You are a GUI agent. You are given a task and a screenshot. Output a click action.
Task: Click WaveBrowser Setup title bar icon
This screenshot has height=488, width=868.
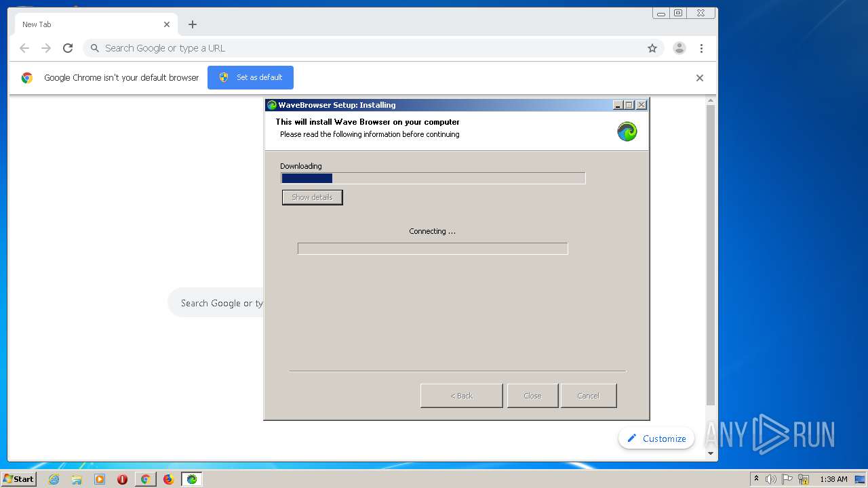pos(272,105)
